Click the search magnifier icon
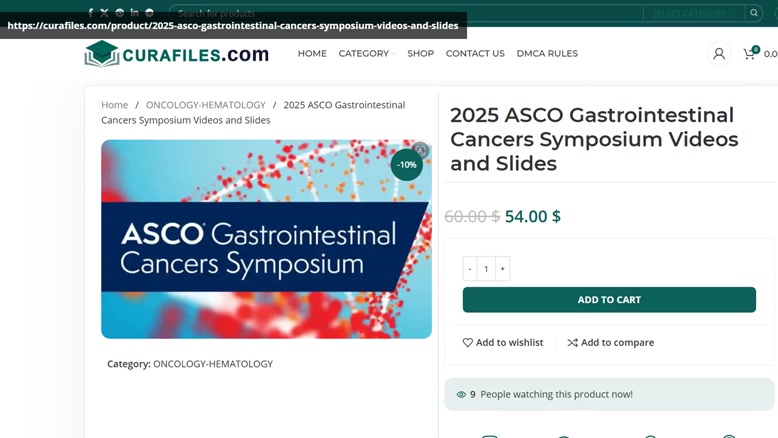778x438 pixels. tap(754, 13)
